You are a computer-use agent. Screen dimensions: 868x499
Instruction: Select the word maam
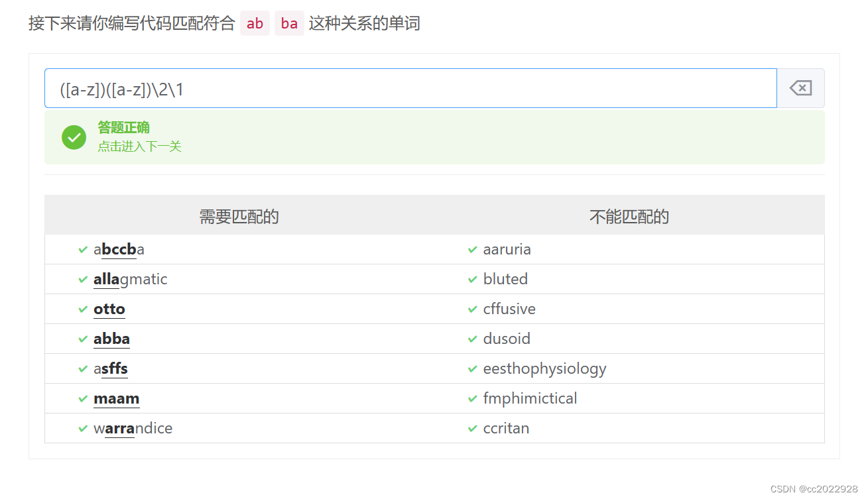pos(116,398)
